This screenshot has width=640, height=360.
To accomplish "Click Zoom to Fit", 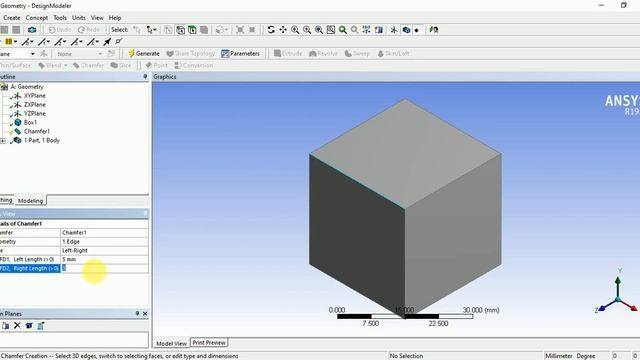I will [x=319, y=30].
